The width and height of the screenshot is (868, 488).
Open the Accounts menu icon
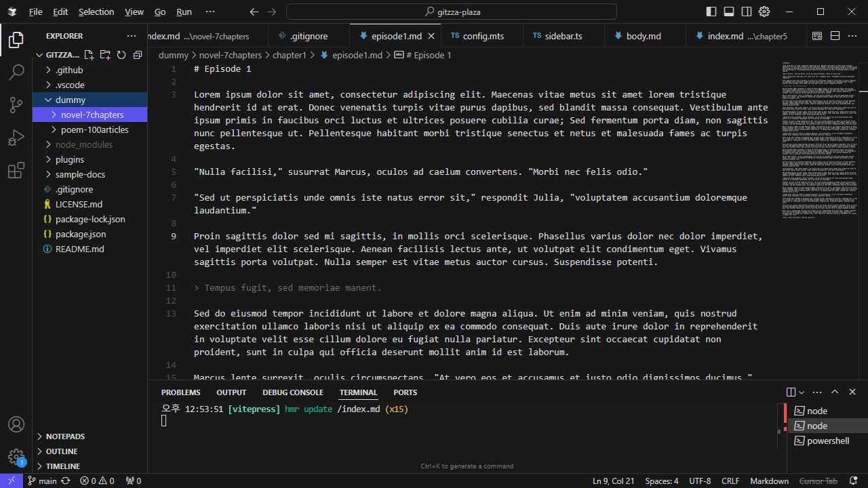(x=16, y=424)
